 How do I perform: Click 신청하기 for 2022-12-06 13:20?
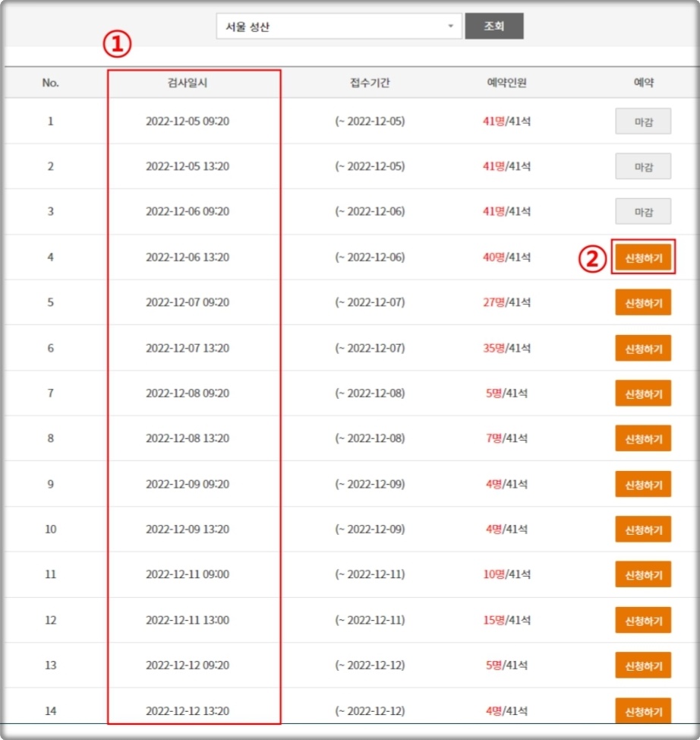click(x=643, y=258)
